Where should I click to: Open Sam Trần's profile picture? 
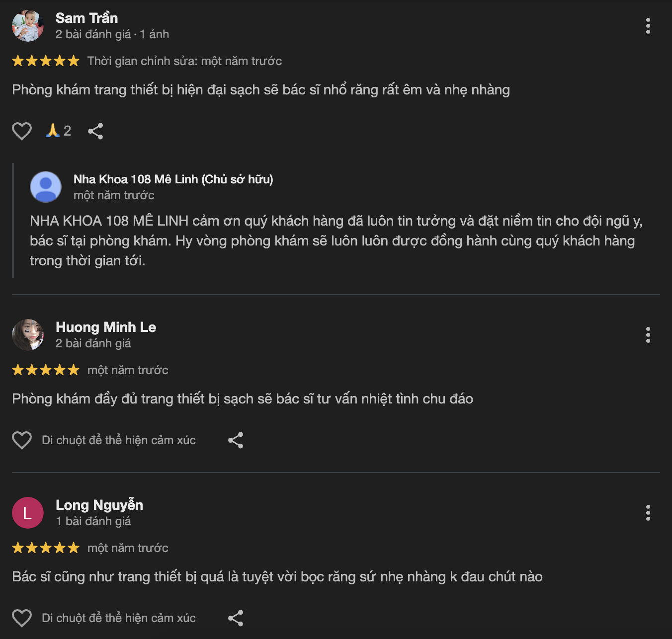[28, 26]
